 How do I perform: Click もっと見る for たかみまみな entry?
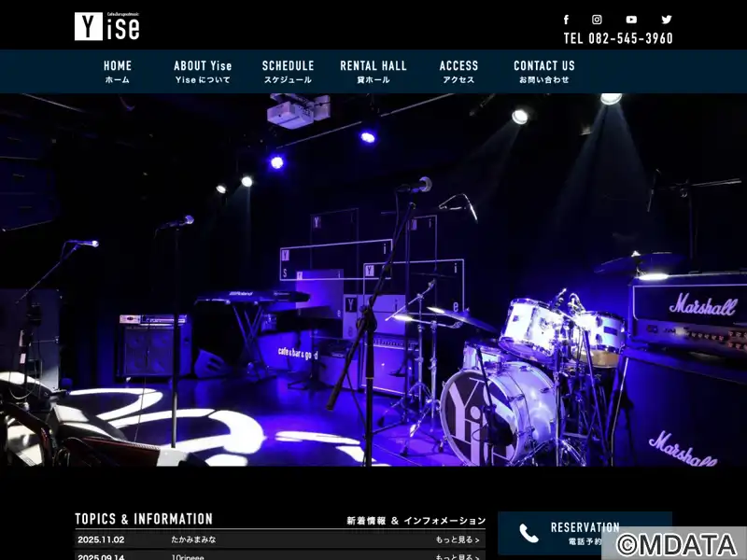tap(458, 539)
